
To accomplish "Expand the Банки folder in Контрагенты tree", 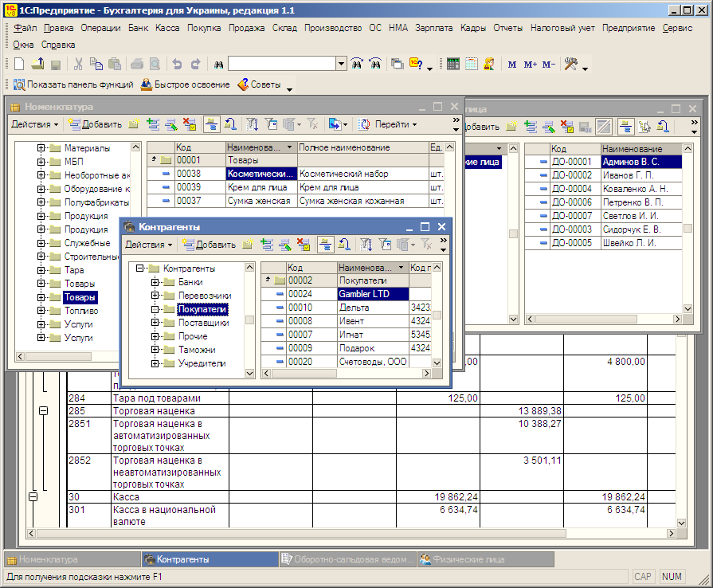I will tap(155, 282).
